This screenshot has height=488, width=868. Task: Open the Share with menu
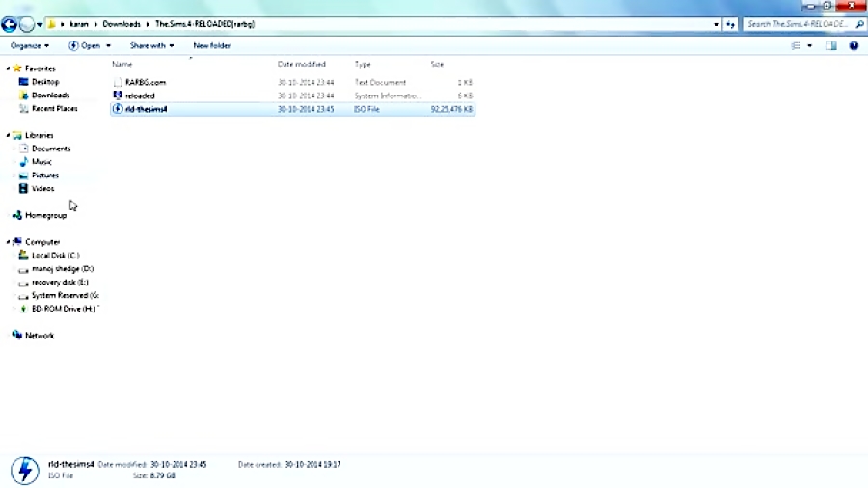[x=151, y=46]
